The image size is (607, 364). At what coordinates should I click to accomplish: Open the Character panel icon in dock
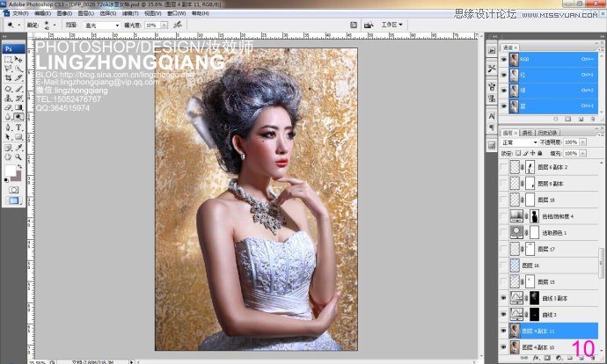(x=492, y=116)
